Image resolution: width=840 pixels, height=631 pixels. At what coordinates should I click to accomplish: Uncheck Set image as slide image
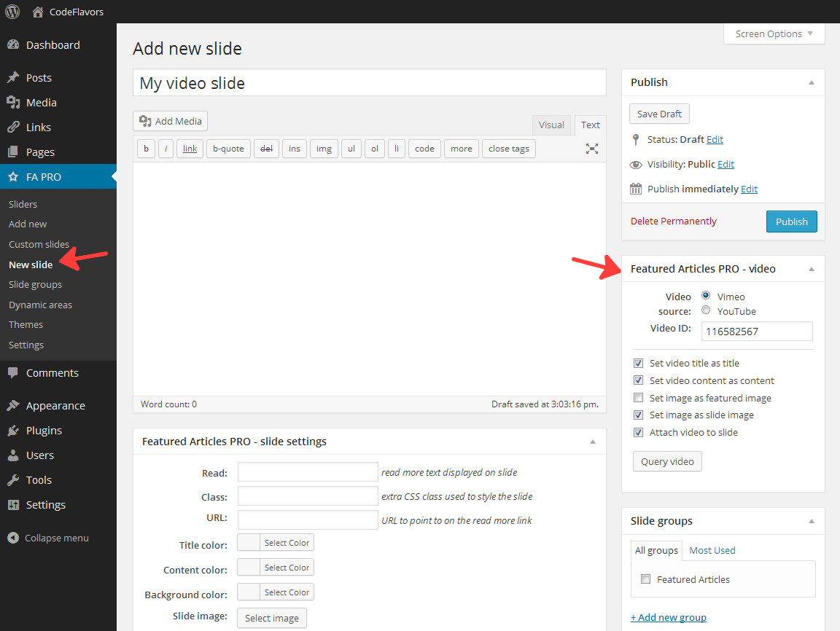[x=638, y=415]
